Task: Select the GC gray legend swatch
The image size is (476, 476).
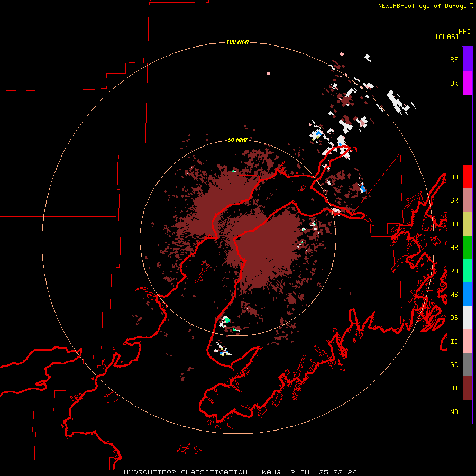Action: point(467,364)
